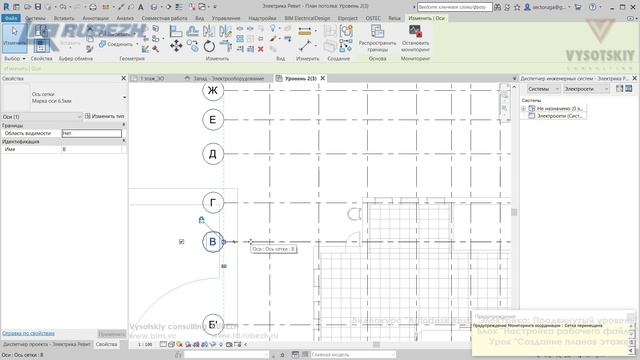This screenshot has height=360, width=640.
Task: Toggle the 3D extent marker below bubble В
Action: tap(224, 266)
